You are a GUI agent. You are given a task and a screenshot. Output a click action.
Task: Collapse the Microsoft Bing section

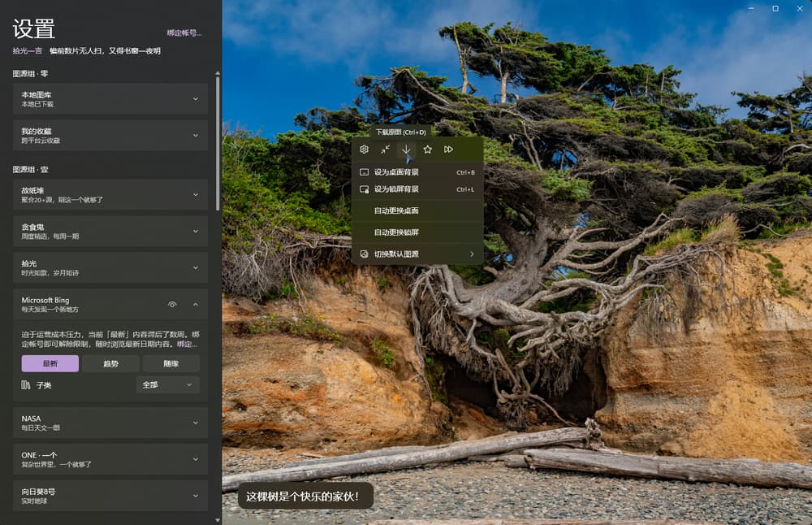195,305
